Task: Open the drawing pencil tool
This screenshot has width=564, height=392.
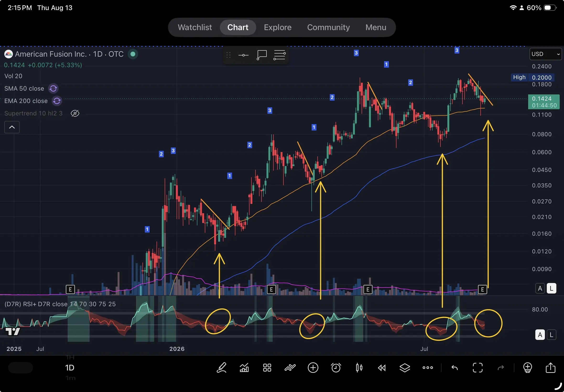Action: point(222,368)
